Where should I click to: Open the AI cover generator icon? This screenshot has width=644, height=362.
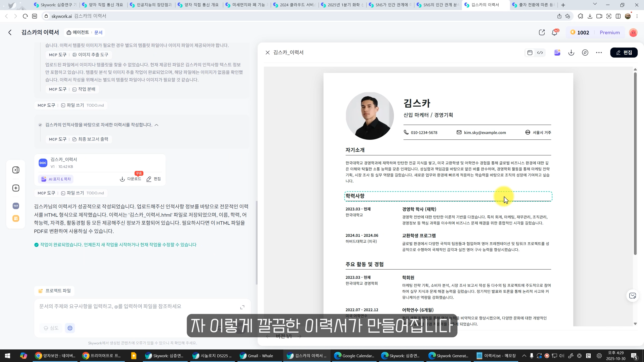557,53
